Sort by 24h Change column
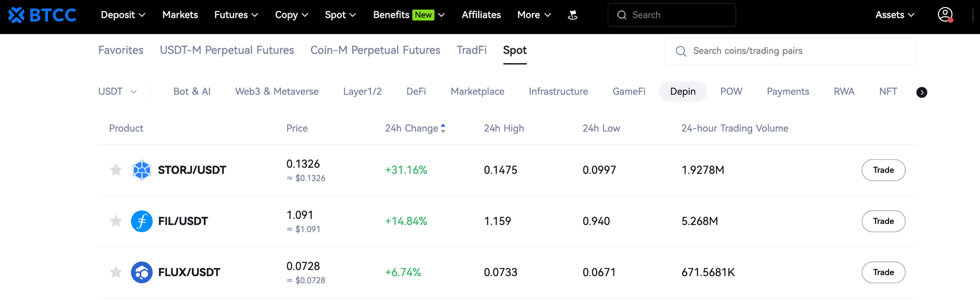 (x=415, y=128)
